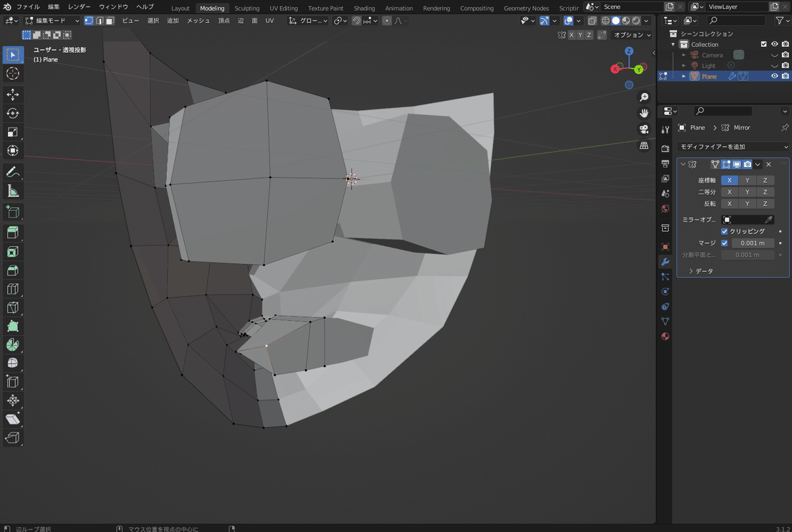Toggle the マージ checkbox

[725, 243]
